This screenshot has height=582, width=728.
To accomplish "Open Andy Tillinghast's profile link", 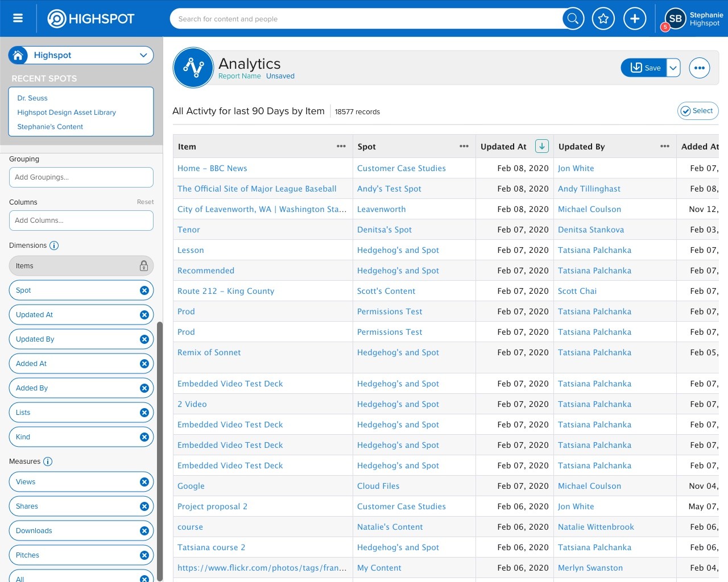I will point(589,189).
